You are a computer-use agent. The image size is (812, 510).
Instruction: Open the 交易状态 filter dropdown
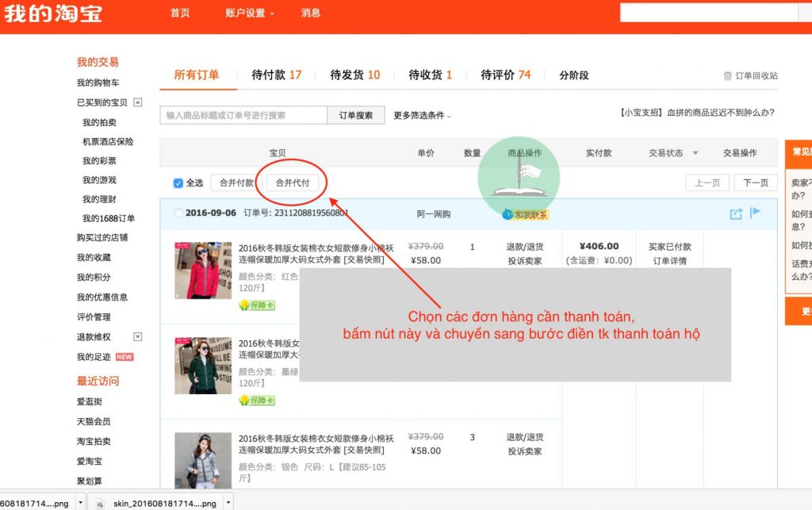click(x=695, y=153)
